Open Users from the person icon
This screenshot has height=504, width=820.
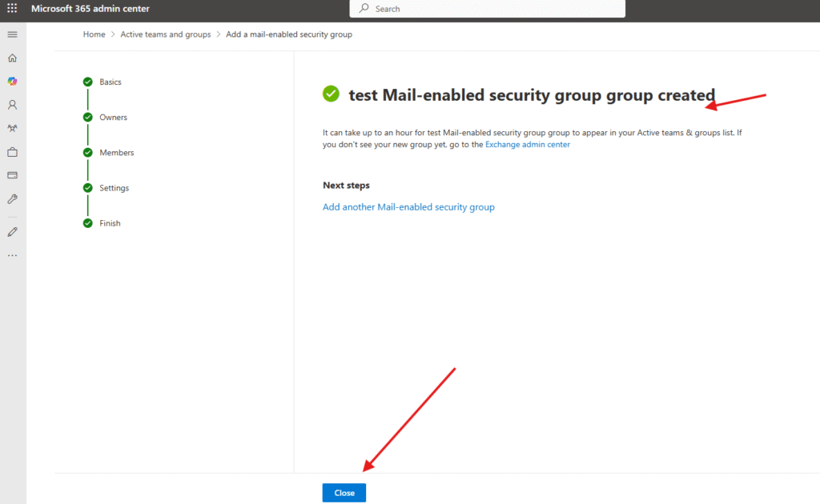(x=12, y=105)
